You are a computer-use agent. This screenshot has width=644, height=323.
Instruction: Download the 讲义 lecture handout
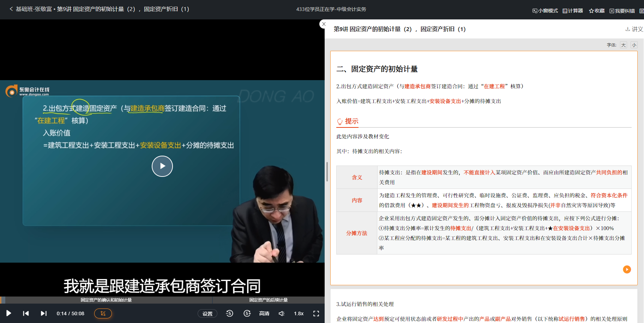634,29
